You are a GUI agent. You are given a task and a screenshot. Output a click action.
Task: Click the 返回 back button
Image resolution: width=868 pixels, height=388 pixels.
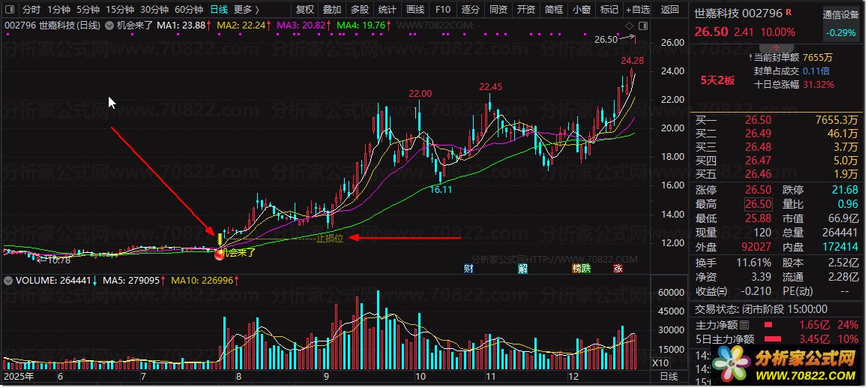pyautogui.click(x=670, y=10)
